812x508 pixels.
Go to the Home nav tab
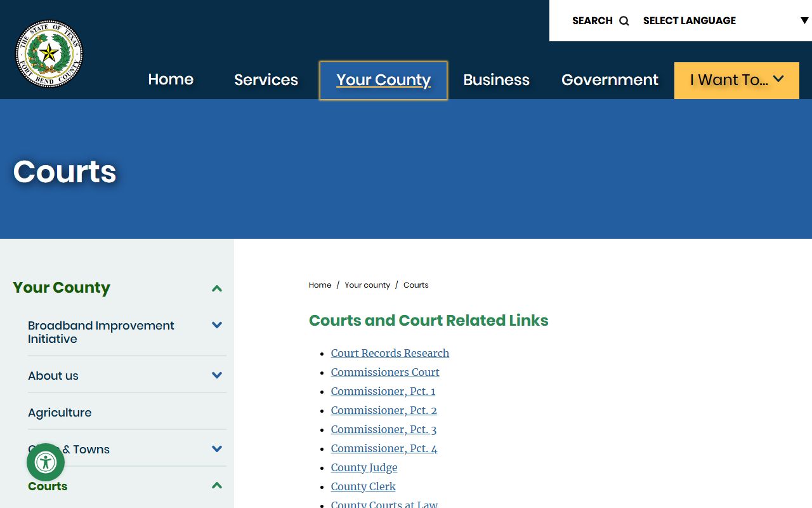pyautogui.click(x=171, y=79)
